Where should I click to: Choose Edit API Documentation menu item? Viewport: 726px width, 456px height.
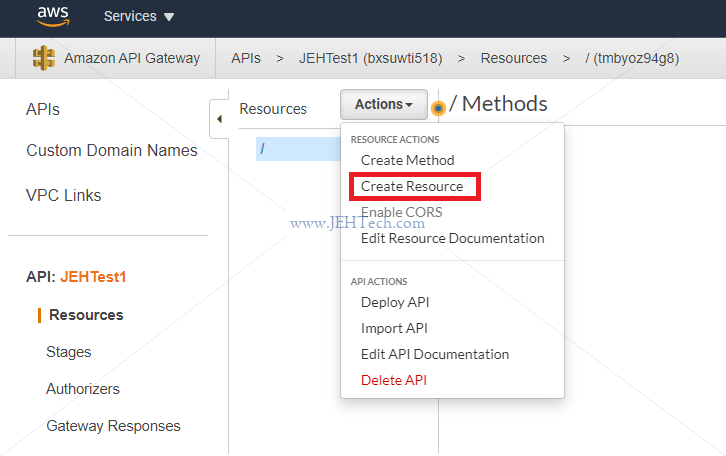(x=435, y=354)
